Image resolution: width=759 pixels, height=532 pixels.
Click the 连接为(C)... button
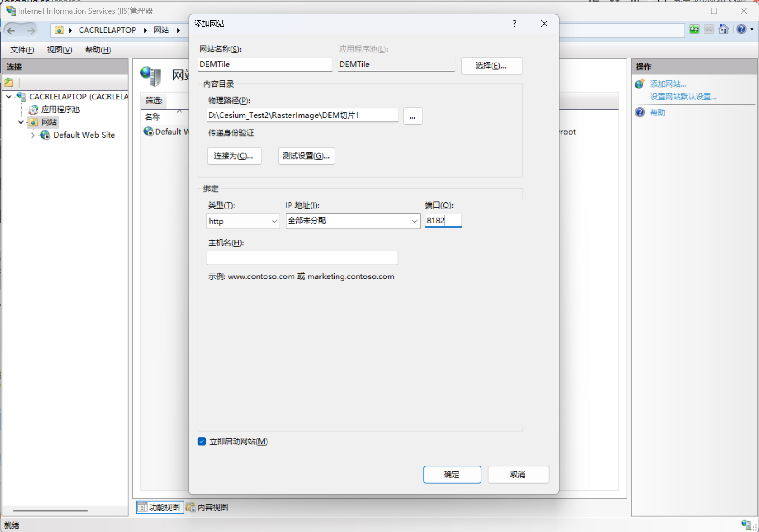pyautogui.click(x=234, y=156)
